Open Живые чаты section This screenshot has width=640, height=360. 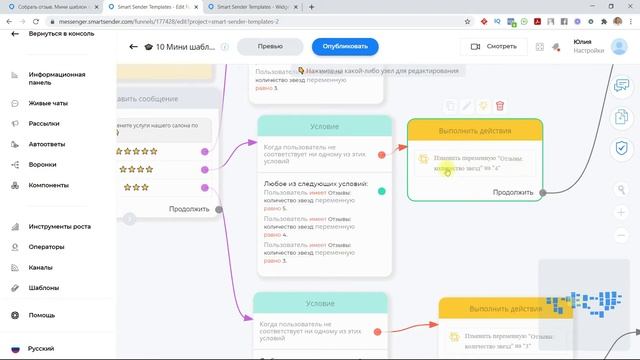48,103
